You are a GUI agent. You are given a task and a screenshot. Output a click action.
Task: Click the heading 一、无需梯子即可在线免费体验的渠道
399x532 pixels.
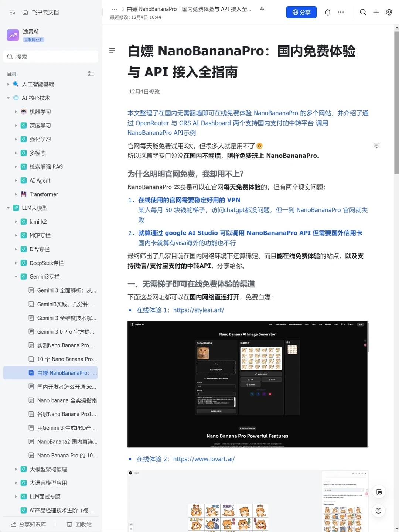click(x=191, y=284)
